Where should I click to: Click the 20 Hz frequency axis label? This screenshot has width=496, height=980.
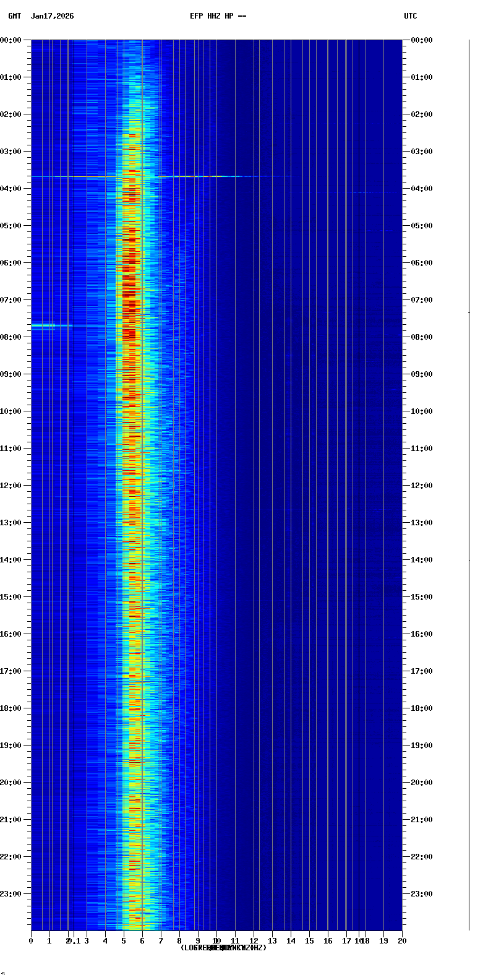coord(402,941)
